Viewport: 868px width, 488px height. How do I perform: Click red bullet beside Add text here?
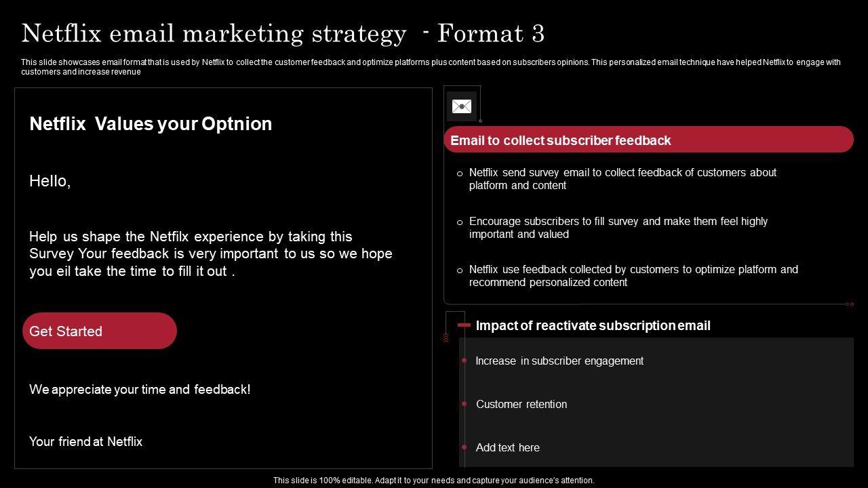pyautogui.click(x=464, y=447)
